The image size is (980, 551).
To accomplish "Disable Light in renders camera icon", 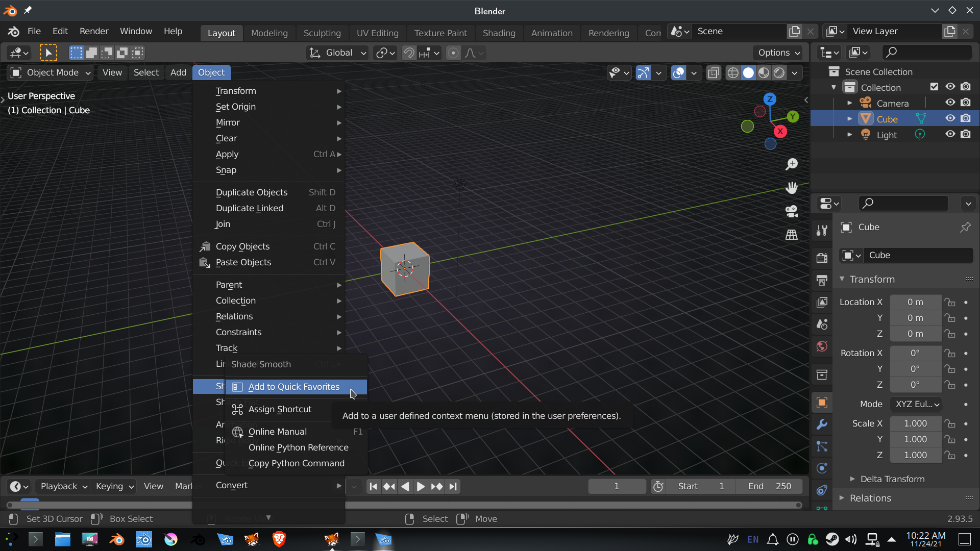I will pos(966,134).
